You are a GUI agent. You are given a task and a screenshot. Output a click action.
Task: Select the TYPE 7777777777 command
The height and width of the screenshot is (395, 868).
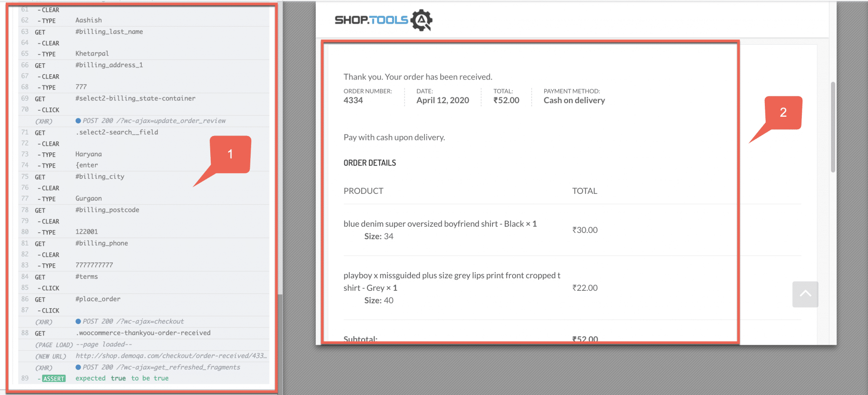(x=94, y=265)
